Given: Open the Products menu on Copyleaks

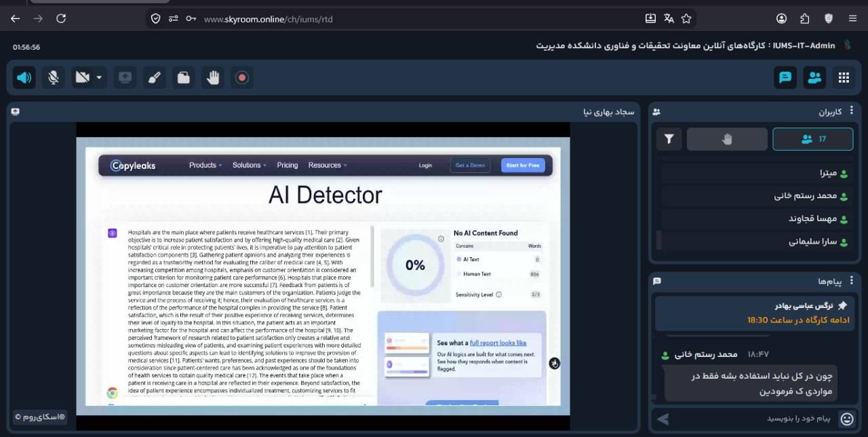Looking at the screenshot, I should [x=205, y=165].
